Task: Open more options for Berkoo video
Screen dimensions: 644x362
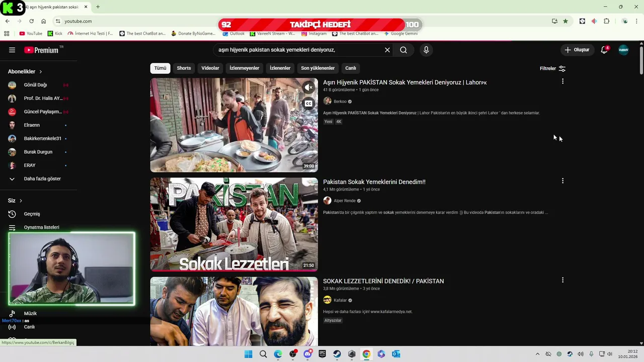Action: (562, 81)
